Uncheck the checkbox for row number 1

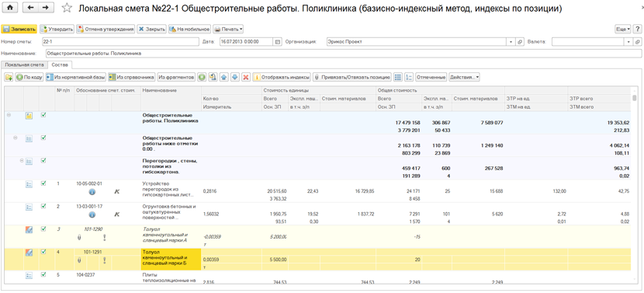pyautogui.click(x=43, y=183)
